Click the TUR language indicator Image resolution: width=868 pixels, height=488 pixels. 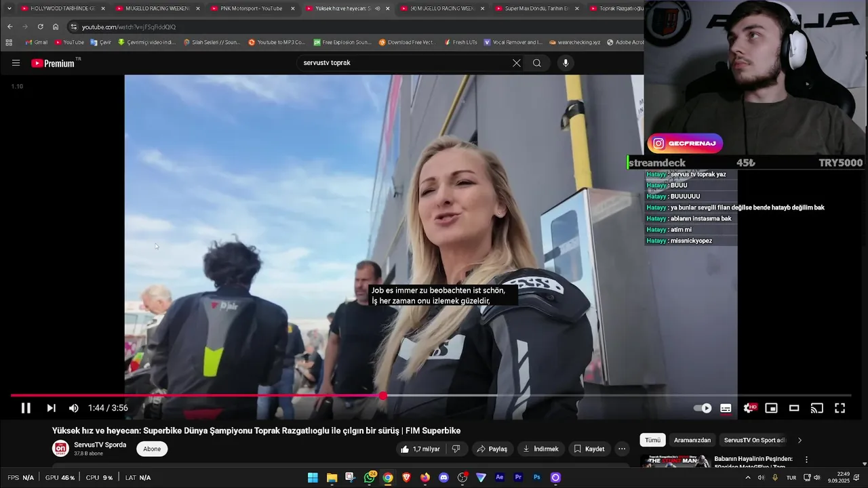click(x=791, y=478)
